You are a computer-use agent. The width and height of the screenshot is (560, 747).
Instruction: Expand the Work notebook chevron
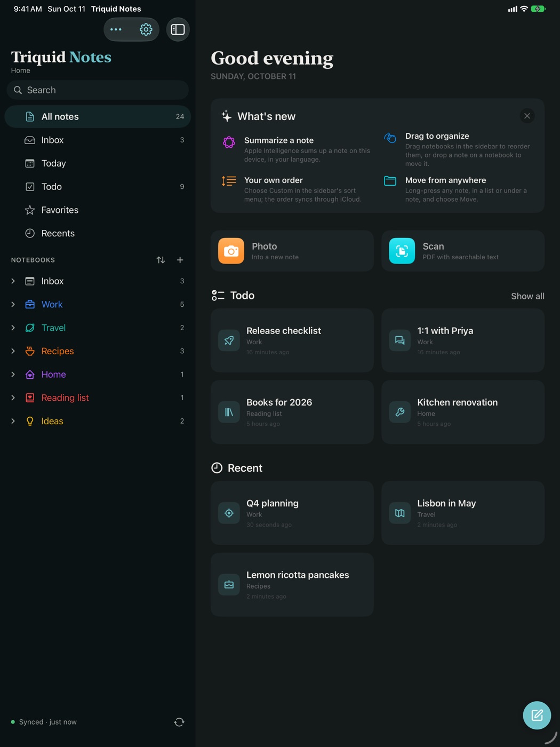13,304
